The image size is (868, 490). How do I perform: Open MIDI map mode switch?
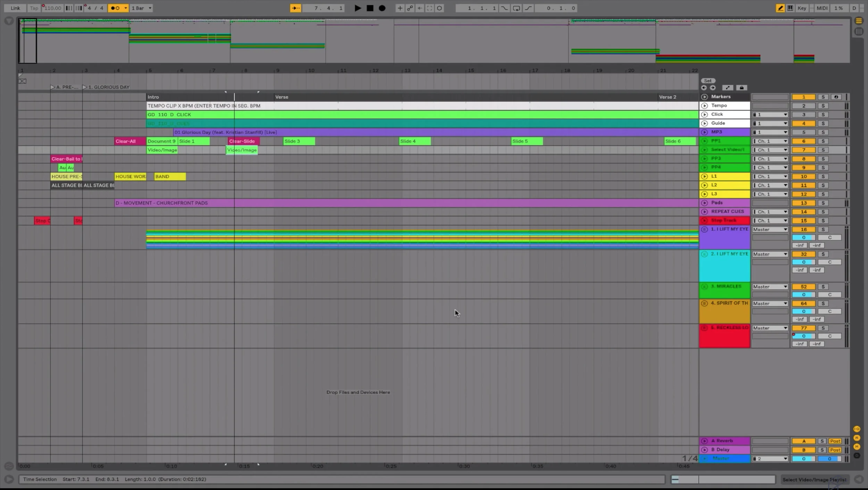[822, 8]
